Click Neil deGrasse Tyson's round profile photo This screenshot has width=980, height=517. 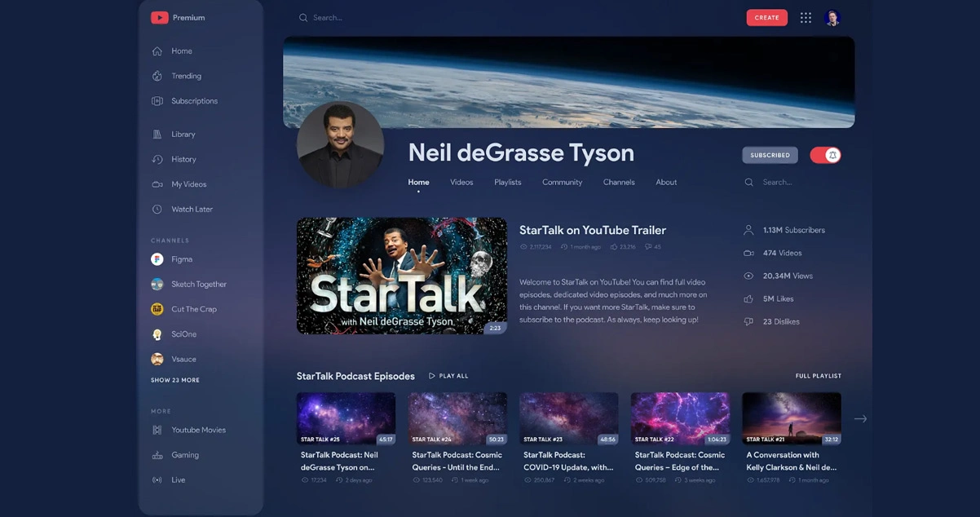click(340, 145)
